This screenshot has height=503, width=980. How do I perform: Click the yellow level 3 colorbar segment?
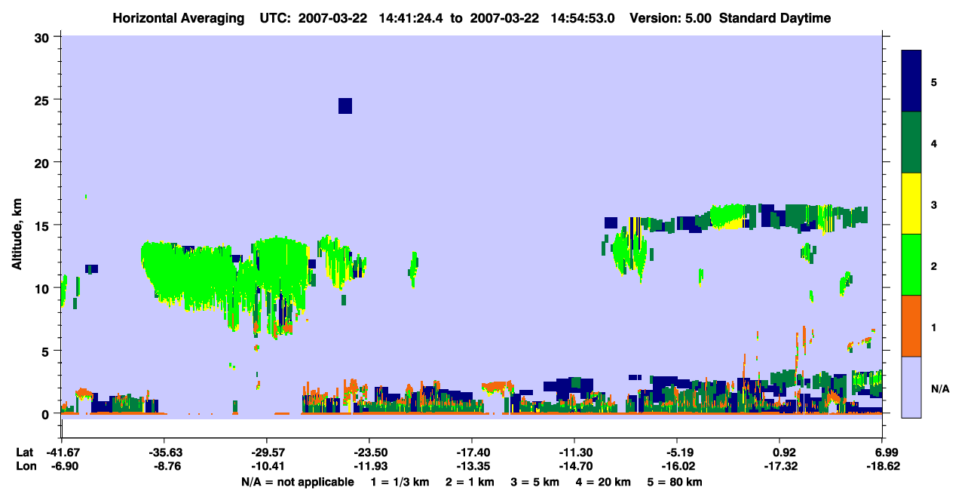[x=911, y=204]
